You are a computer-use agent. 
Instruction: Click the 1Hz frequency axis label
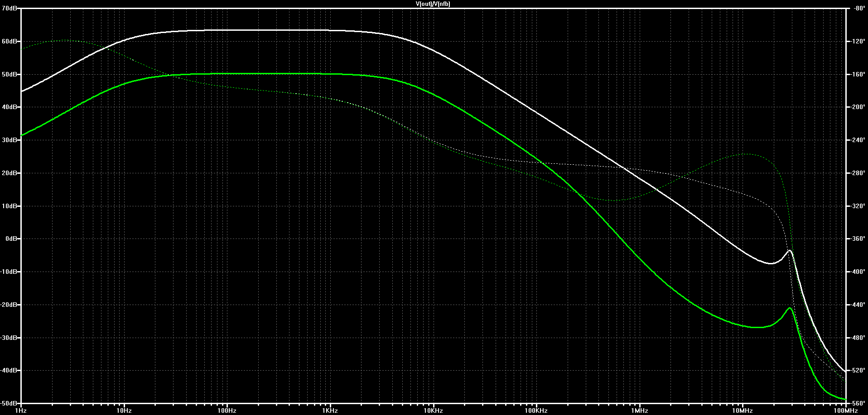(21, 411)
